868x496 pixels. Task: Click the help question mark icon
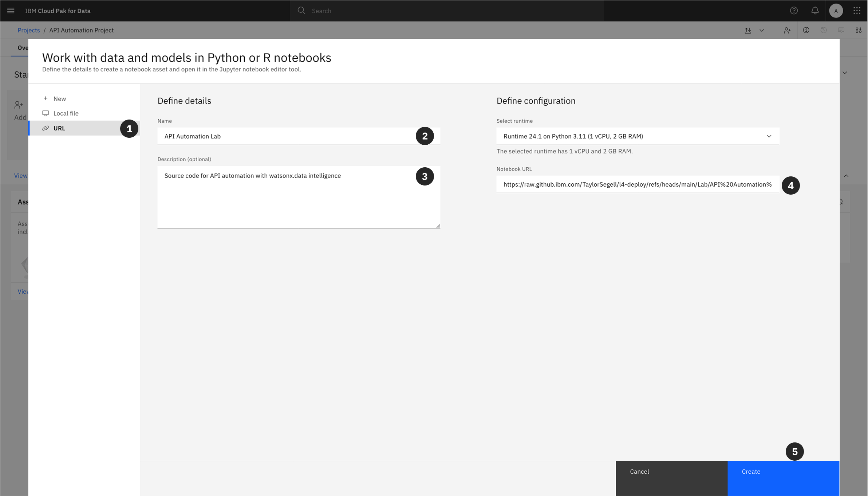(x=794, y=11)
